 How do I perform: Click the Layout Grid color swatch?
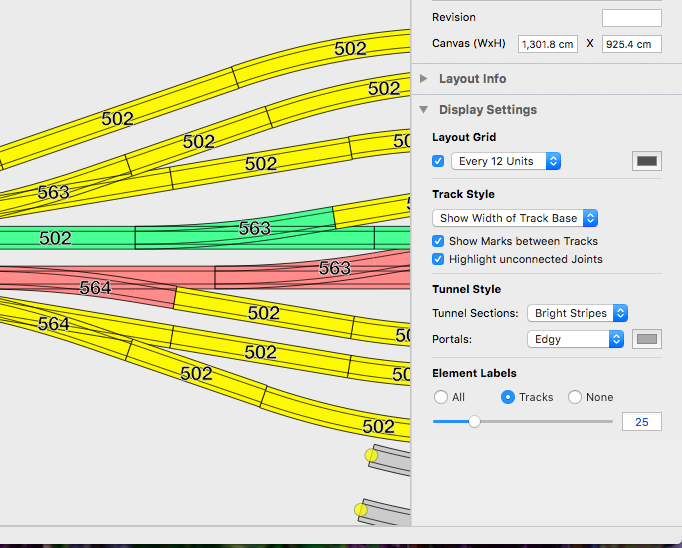[x=647, y=161]
